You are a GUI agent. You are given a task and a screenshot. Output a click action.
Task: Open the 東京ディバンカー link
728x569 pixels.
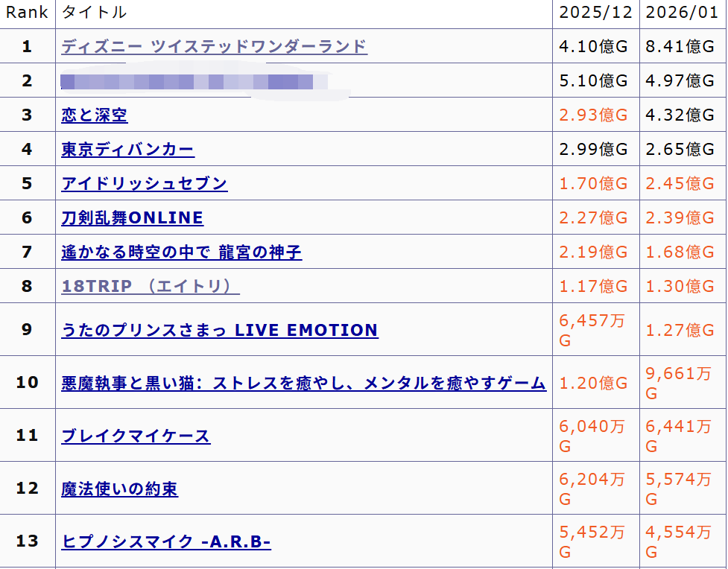pos(127,150)
